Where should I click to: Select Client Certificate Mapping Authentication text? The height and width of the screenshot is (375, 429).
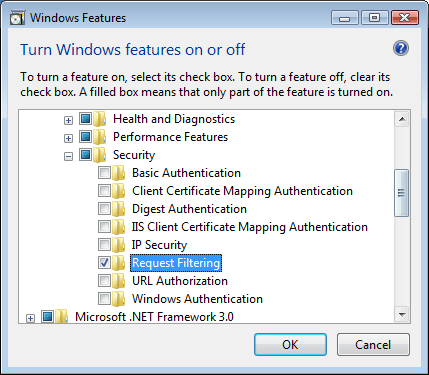pos(242,191)
